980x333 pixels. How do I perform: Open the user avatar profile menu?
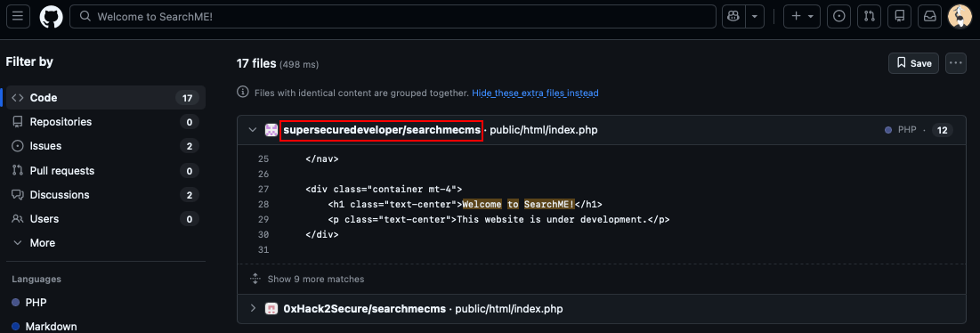(x=960, y=17)
